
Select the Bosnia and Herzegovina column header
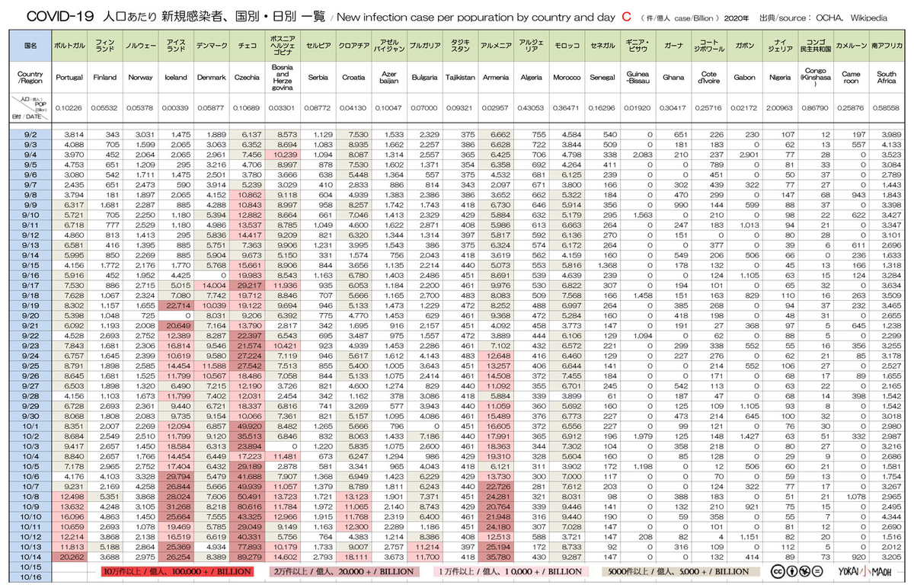point(281,78)
